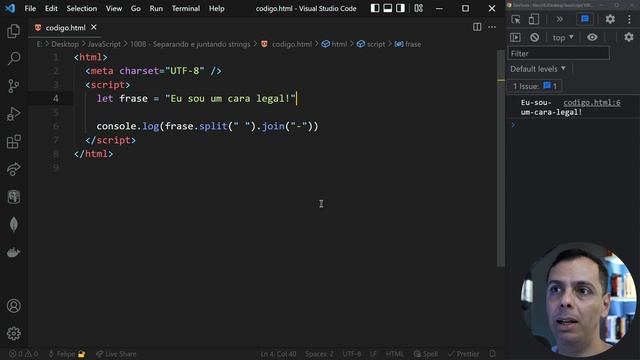The width and height of the screenshot is (640, 360).
Task: Open the 1 Issue button
Action: tap(535, 86)
